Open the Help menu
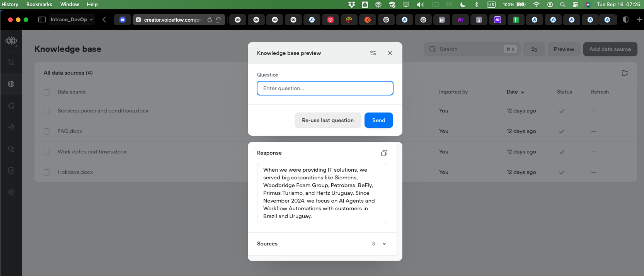Image resolution: width=644 pixels, height=276 pixels. click(x=92, y=4)
